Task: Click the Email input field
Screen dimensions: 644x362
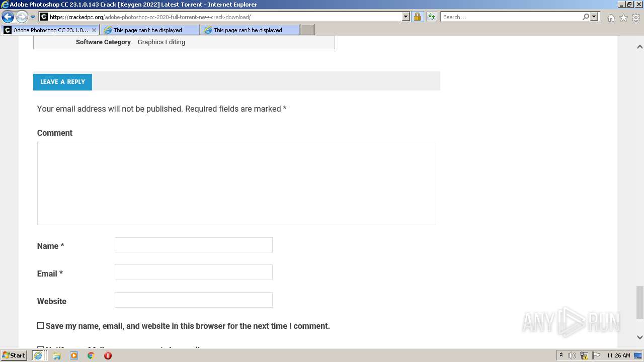Action: click(194, 273)
